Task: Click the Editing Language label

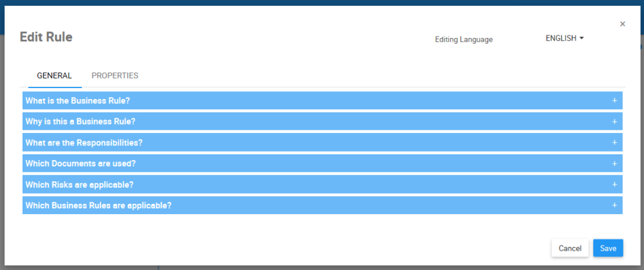Action: pyautogui.click(x=464, y=40)
